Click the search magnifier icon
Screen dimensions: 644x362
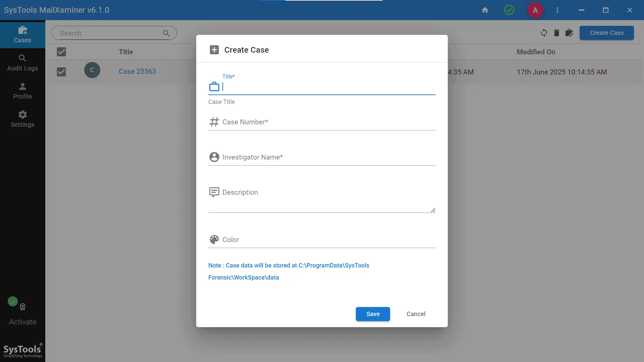[166, 33]
